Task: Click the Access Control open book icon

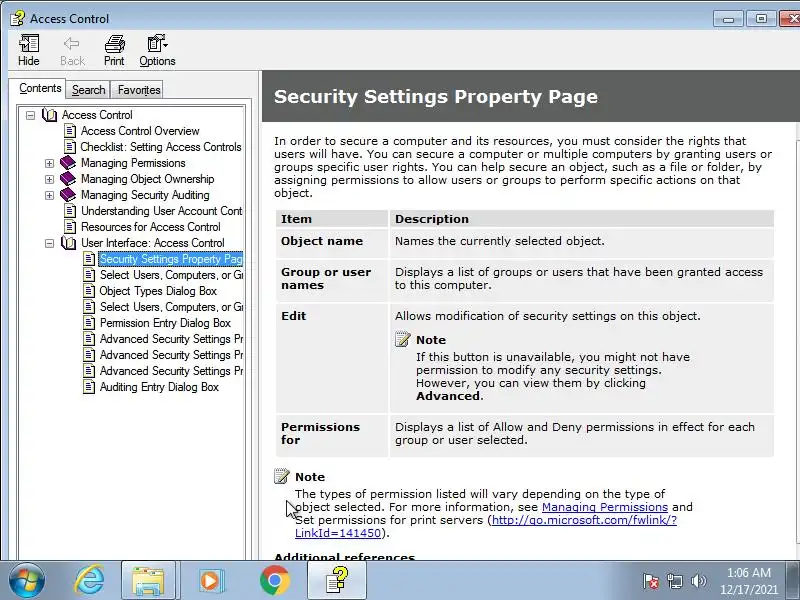Action: point(49,115)
